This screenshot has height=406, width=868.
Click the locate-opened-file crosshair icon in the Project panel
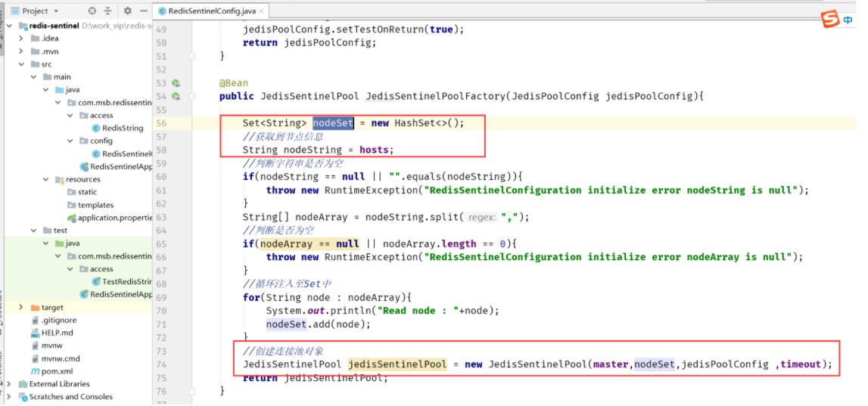click(x=92, y=11)
